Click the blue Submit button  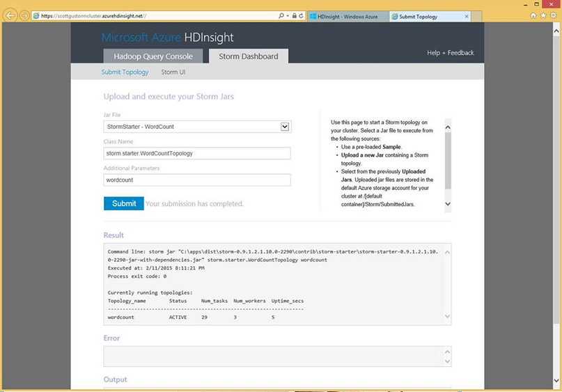tap(124, 203)
